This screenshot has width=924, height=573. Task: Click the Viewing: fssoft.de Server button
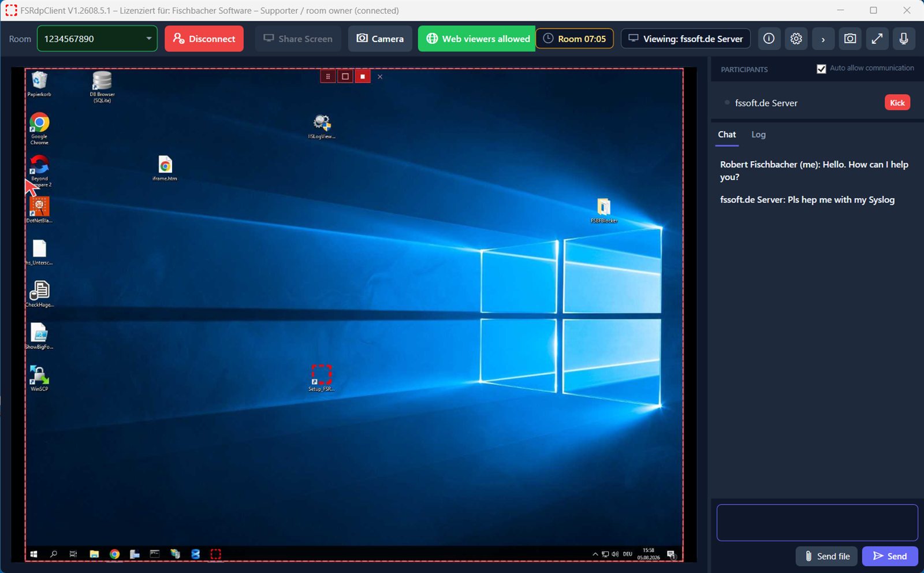(x=685, y=39)
